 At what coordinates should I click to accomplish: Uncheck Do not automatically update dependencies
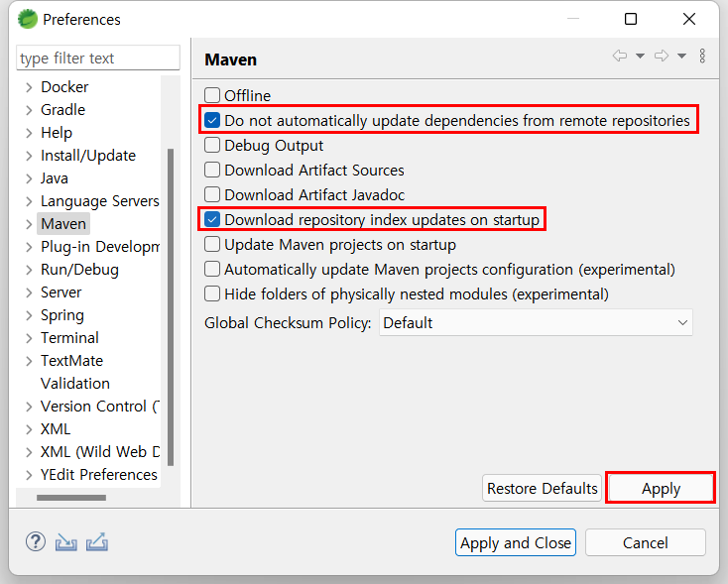pyautogui.click(x=212, y=120)
